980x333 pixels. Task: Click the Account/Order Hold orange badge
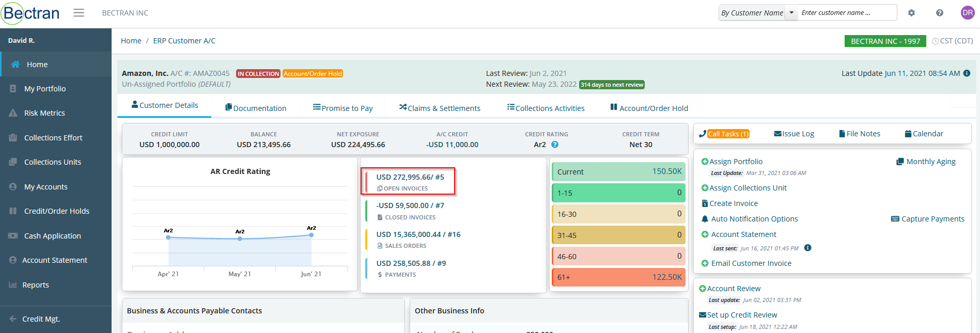[313, 74]
